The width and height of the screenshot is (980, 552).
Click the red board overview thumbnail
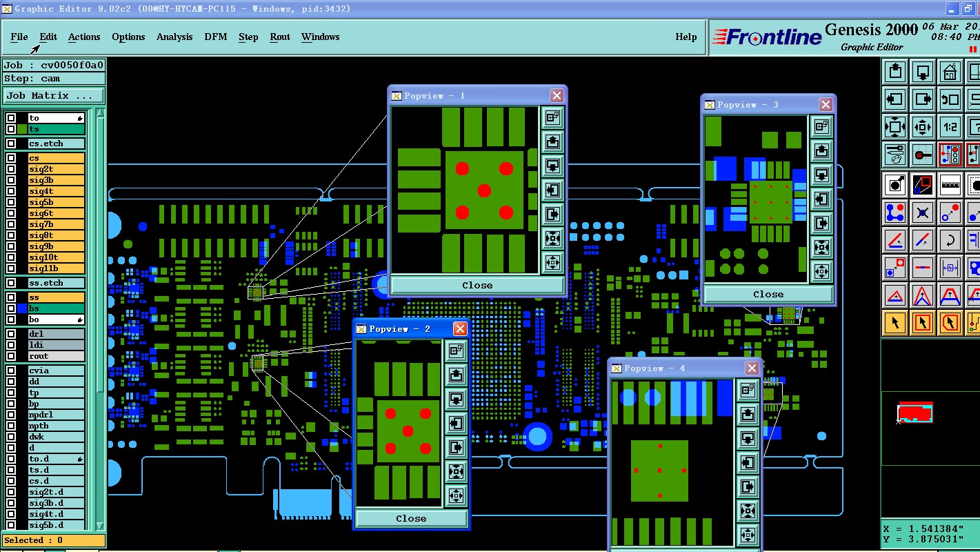[915, 413]
